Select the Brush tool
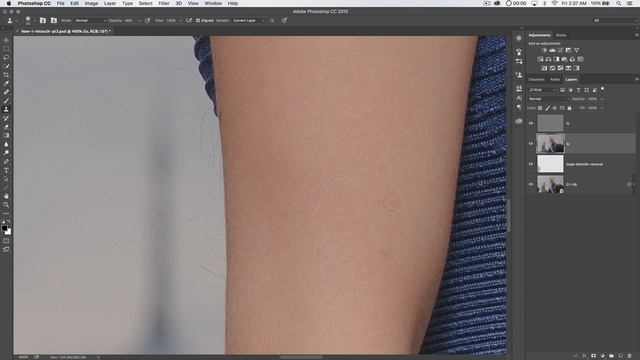Viewport: 640px width, 360px height. (6, 100)
